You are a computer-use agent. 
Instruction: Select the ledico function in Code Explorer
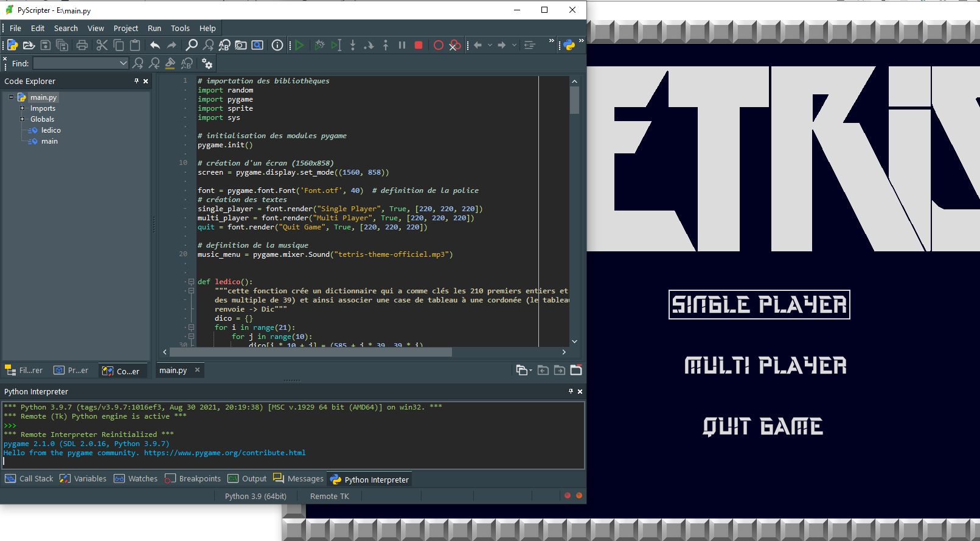click(x=50, y=130)
